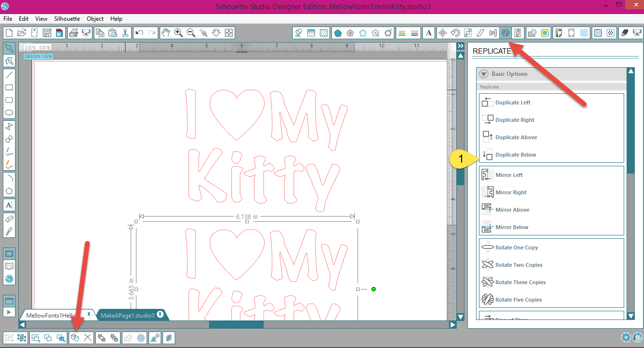Image resolution: width=644 pixels, height=348 pixels.
Task: Save the document with the floppy disk icon
Action: coord(47,33)
